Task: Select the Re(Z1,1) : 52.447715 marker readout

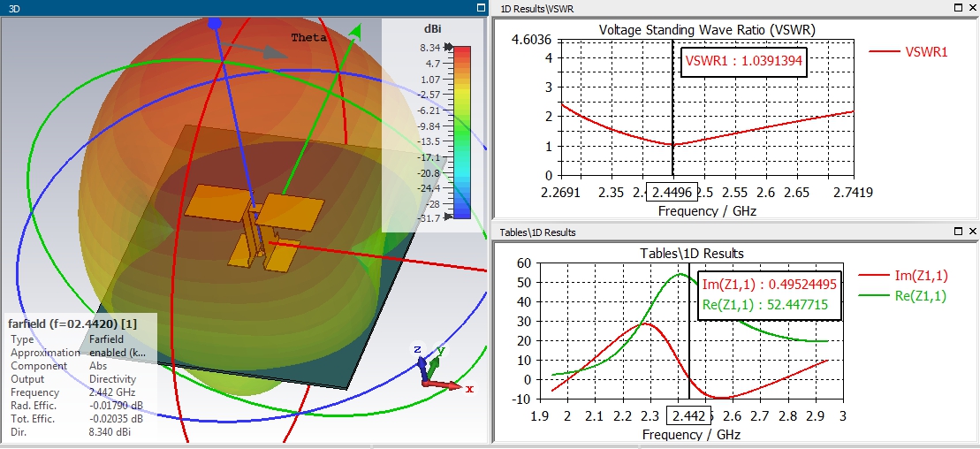Action: tap(765, 305)
